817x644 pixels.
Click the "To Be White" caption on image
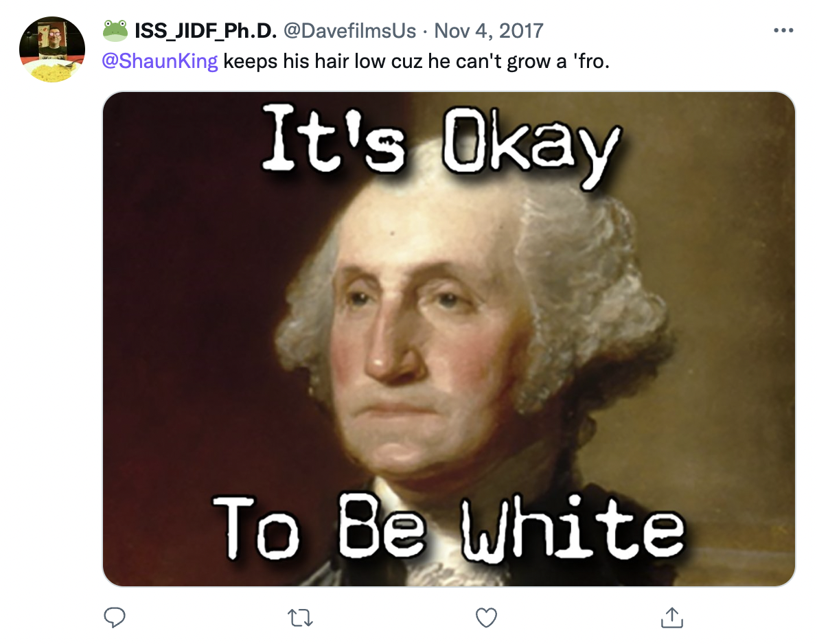point(448,526)
